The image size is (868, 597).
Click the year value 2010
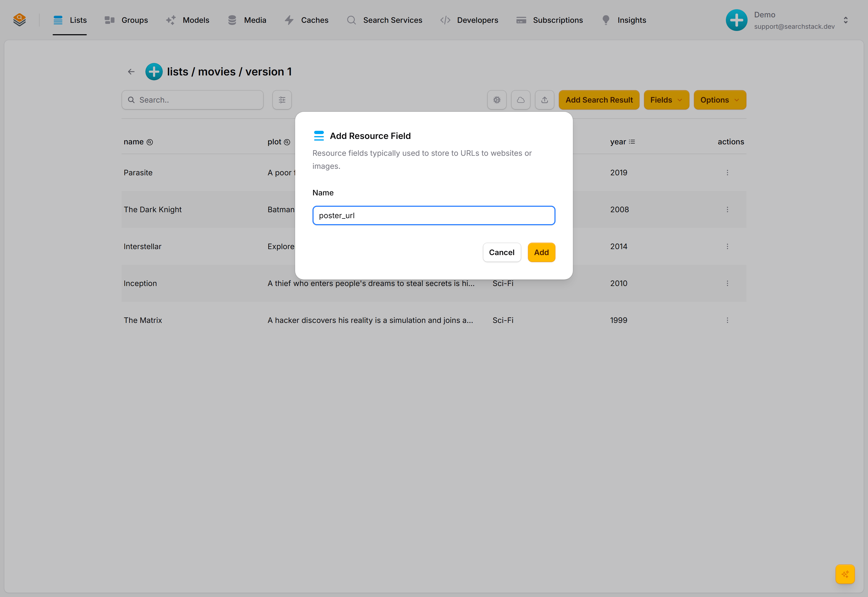pos(619,283)
